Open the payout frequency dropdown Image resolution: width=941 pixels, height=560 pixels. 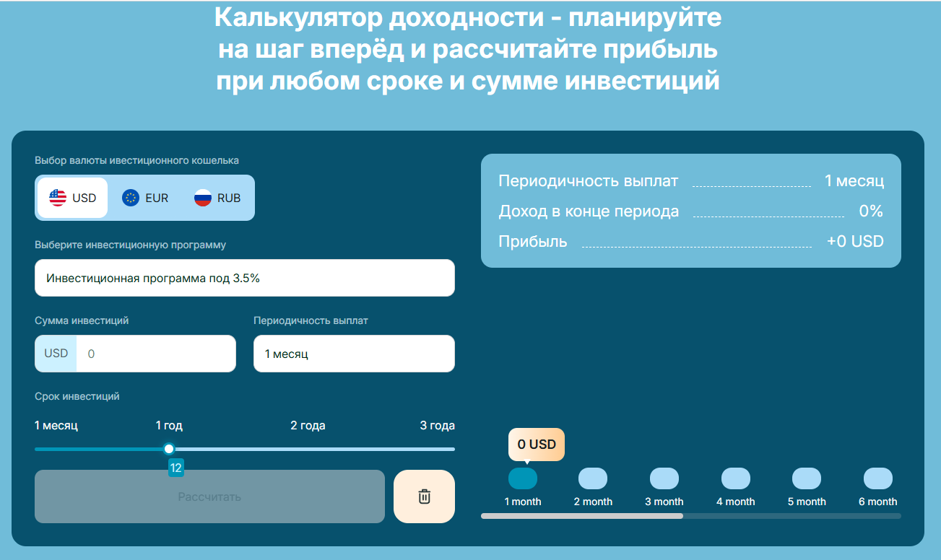coord(354,354)
